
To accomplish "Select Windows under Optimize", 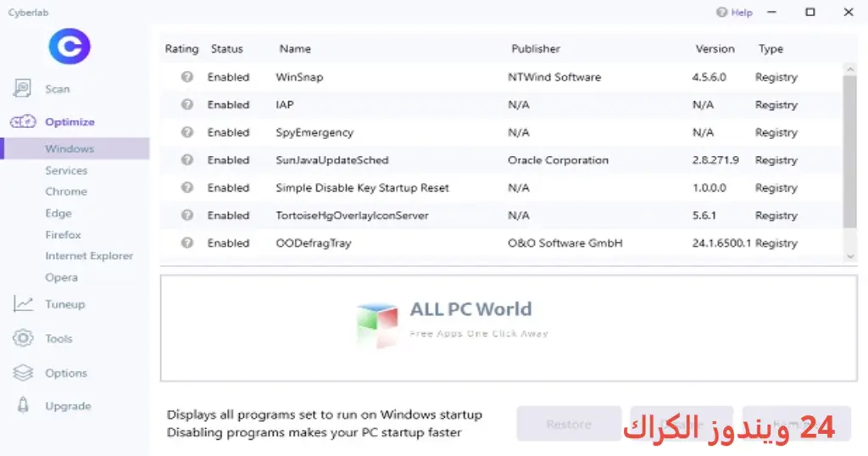I will pyautogui.click(x=75, y=149).
